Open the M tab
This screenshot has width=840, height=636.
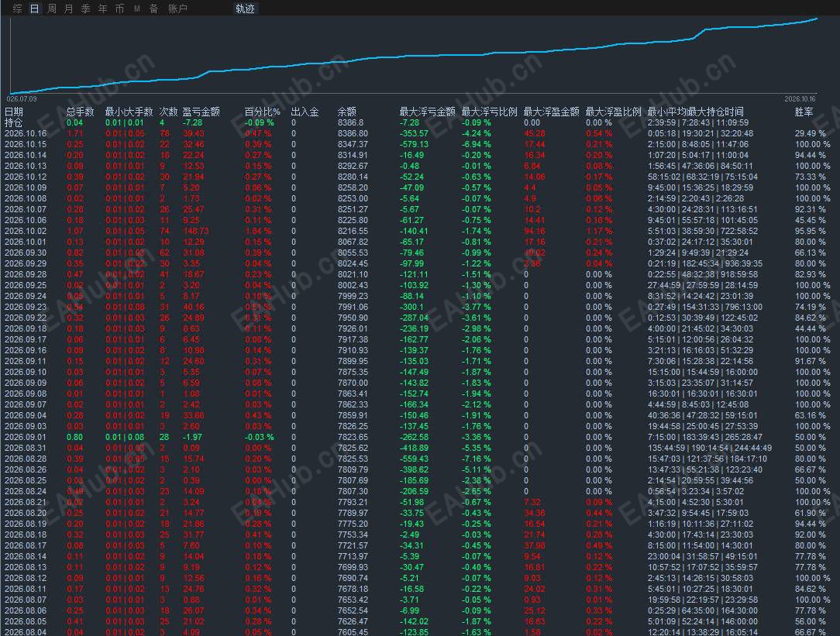[137, 9]
